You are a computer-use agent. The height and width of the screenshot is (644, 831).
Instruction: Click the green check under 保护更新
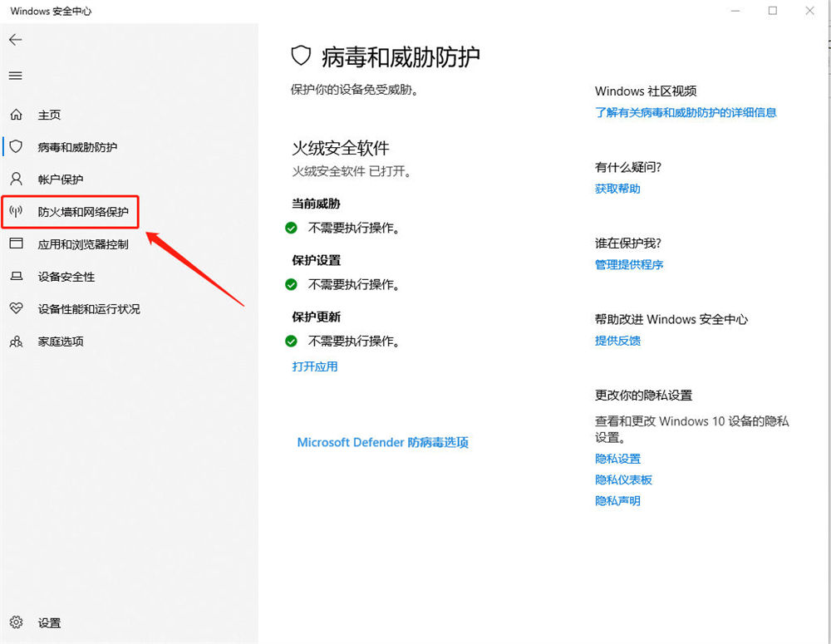point(291,341)
